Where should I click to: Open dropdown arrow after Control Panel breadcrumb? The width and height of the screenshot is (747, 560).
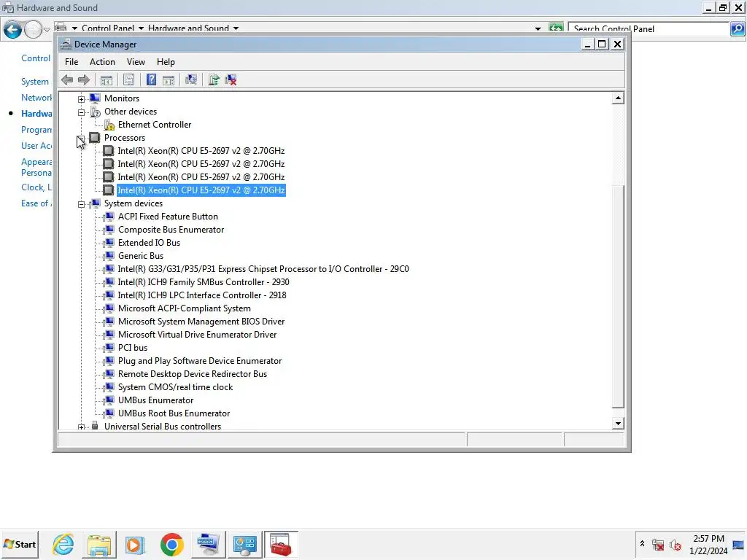coord(141,28)
